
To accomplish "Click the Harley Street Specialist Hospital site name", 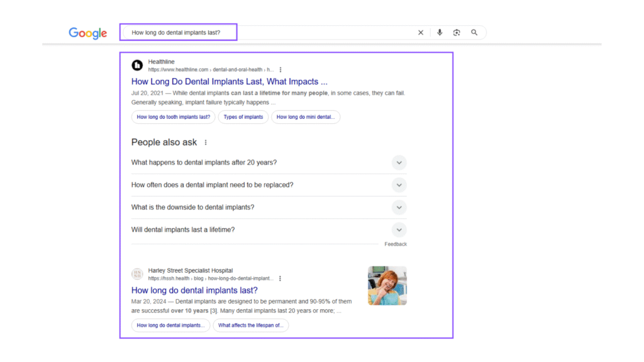I will point(191,270).
